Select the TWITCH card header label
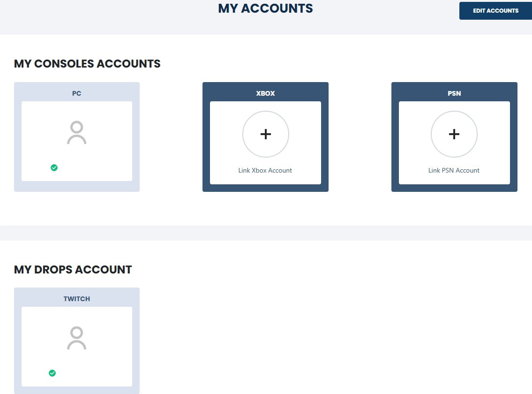 click(x=77, y=299)
